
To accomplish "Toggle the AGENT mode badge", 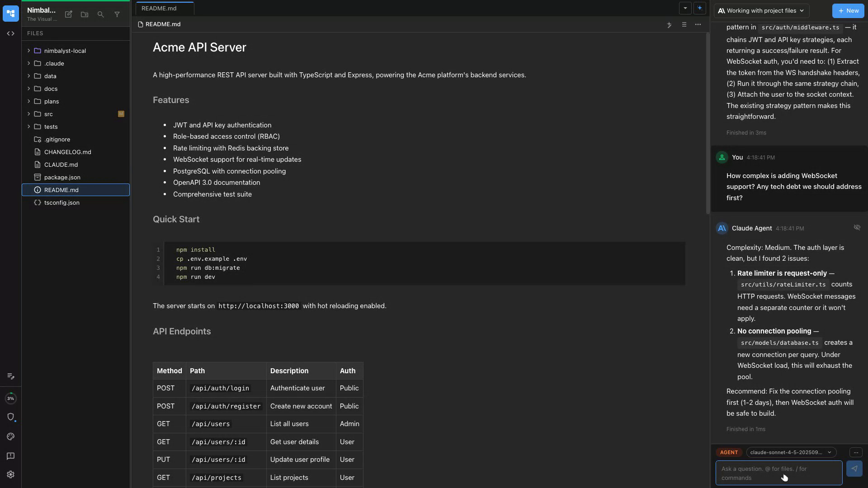I will pos(729,452).
